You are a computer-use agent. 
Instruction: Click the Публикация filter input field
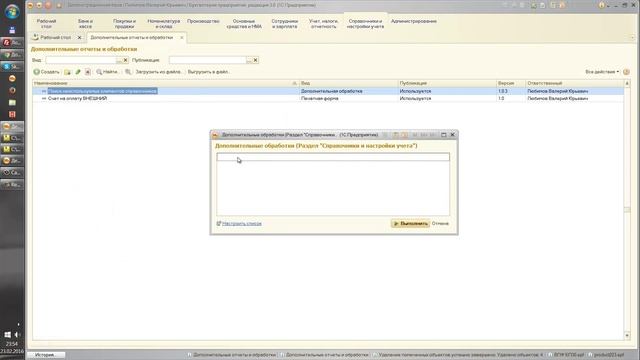207,60
